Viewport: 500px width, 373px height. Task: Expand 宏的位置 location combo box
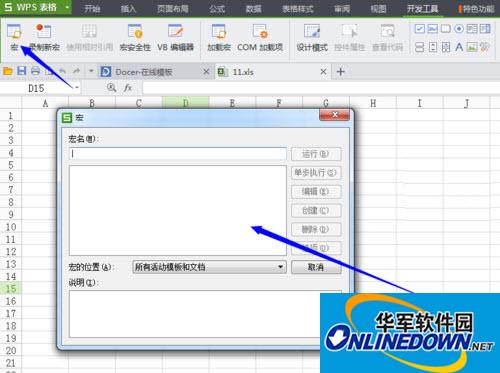(209, 267)
